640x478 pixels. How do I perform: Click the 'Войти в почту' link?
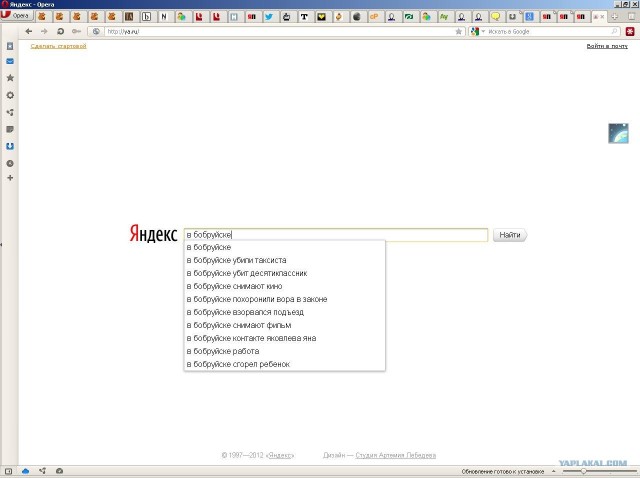pos(607,46)
